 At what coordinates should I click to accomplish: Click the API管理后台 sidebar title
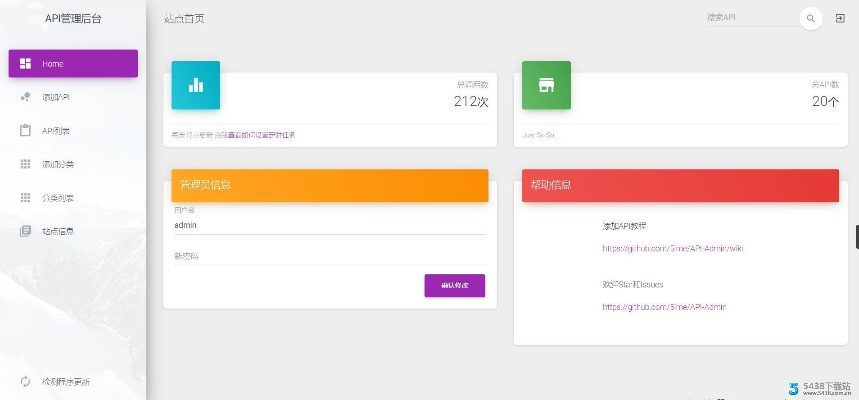tap(73, 19)
